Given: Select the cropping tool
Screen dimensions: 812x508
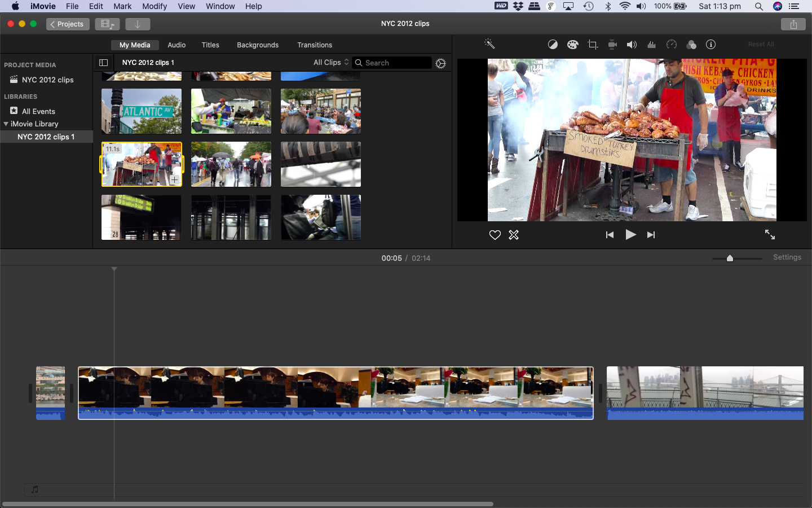Looking at the screenshot, I should [x=593, y=45].
